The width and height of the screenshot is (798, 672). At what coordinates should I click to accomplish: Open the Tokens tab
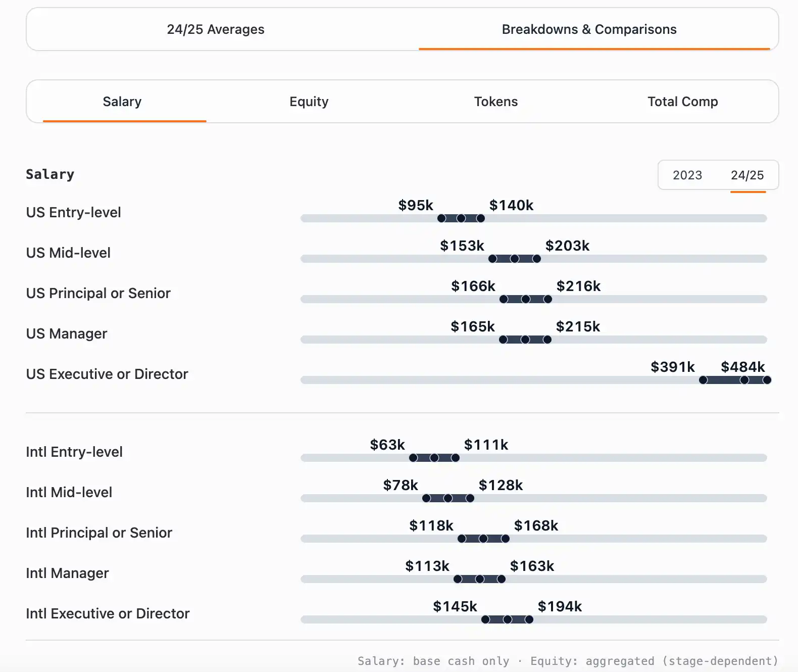coord(496,102)
